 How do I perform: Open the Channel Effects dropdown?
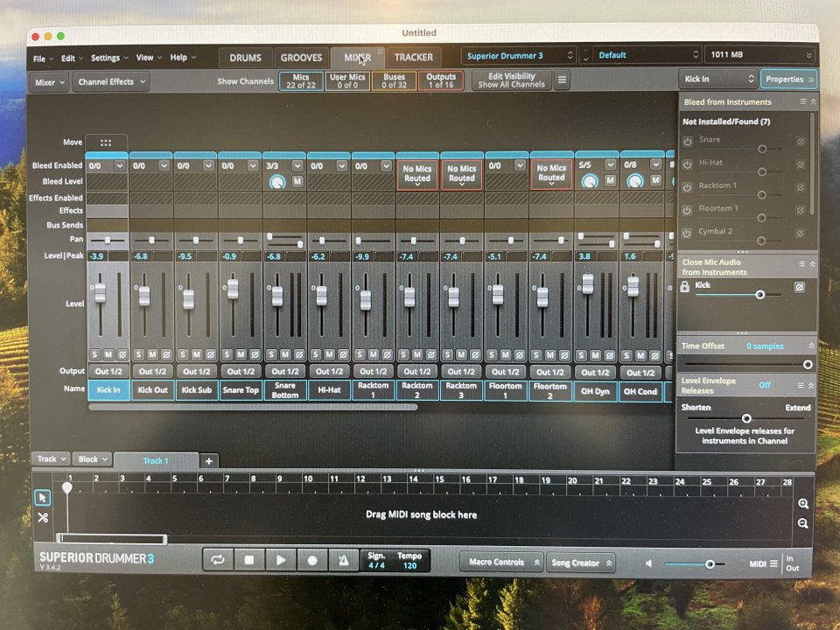point(110,81)
